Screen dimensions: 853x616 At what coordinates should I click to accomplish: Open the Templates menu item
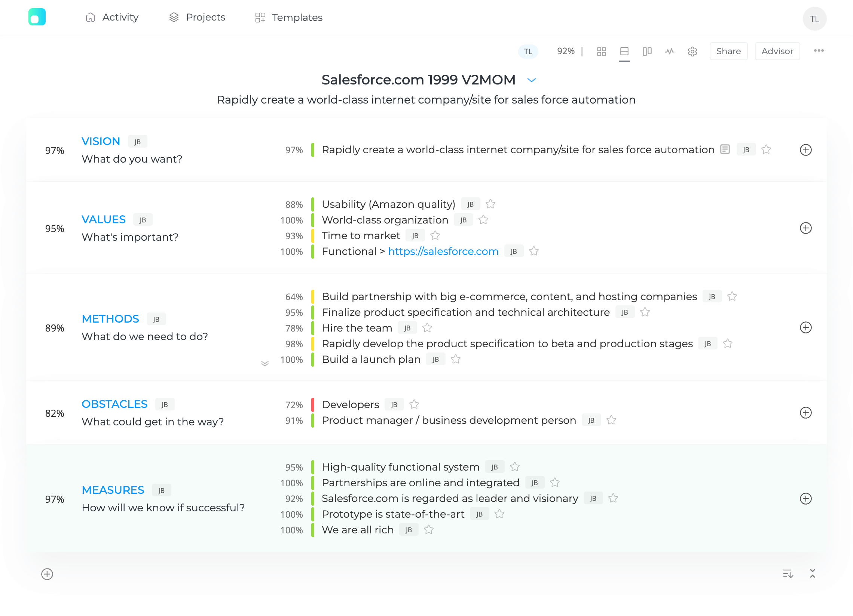coord(288,18)
